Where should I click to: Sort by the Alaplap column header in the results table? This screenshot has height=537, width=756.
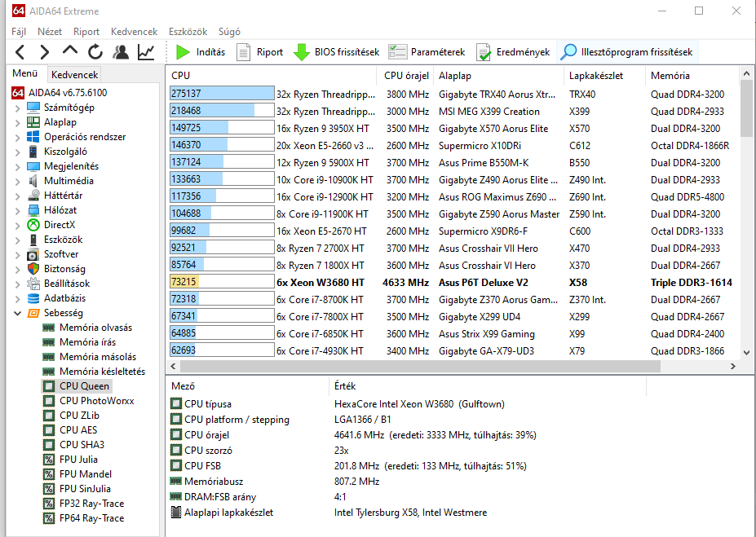pos(497,76)
